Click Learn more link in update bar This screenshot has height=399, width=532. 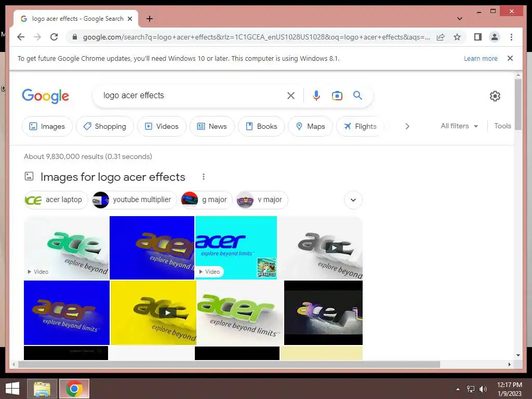tap(481, 58)
